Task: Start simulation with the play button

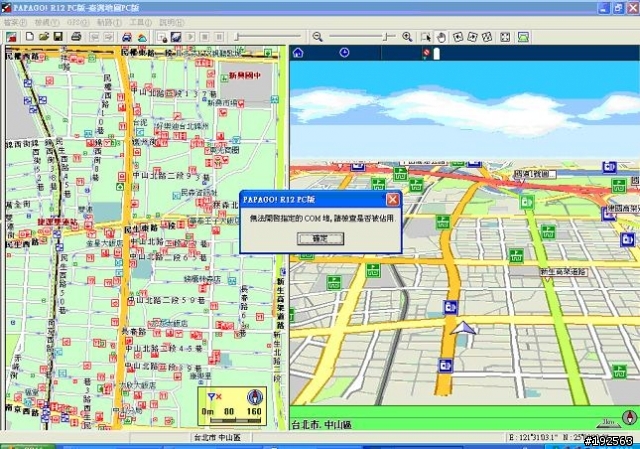Action: point(190,37)
